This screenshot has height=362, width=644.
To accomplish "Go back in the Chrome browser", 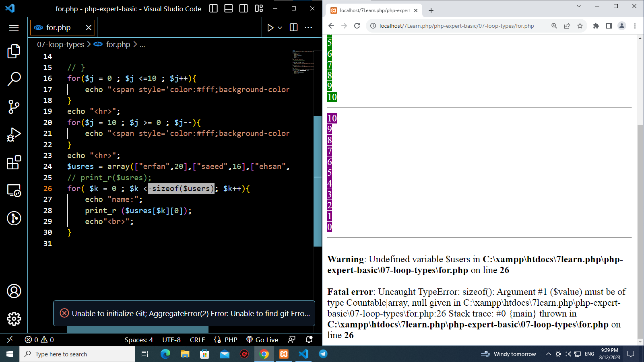I will (x=331, y=26).
